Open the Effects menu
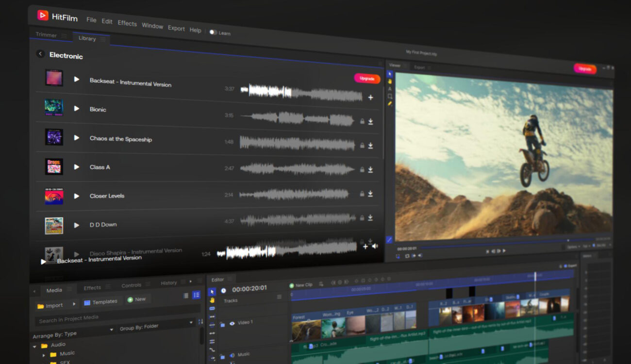The image size is (631, 364). (127, 23)
